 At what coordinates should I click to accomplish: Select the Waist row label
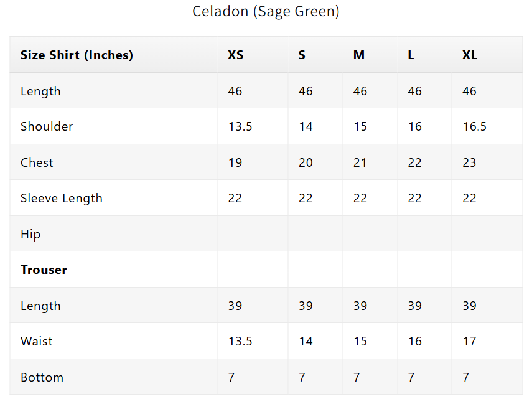36,341
